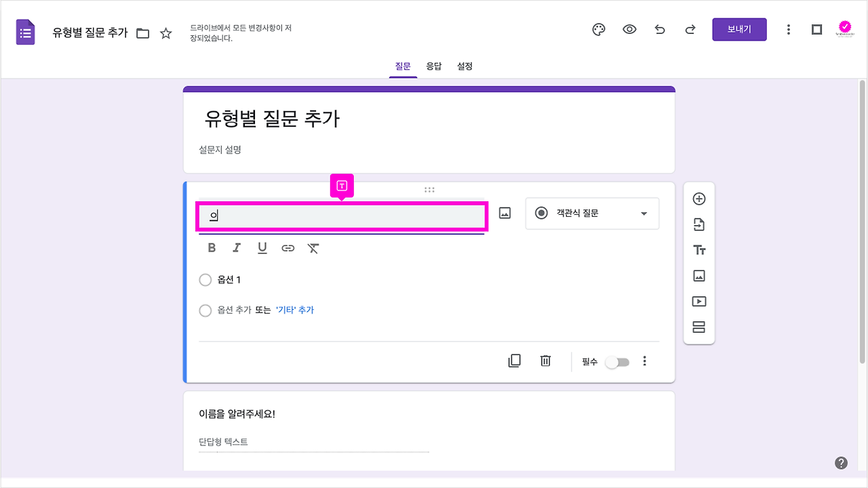Open the Import questions panel

click(698, 224)
